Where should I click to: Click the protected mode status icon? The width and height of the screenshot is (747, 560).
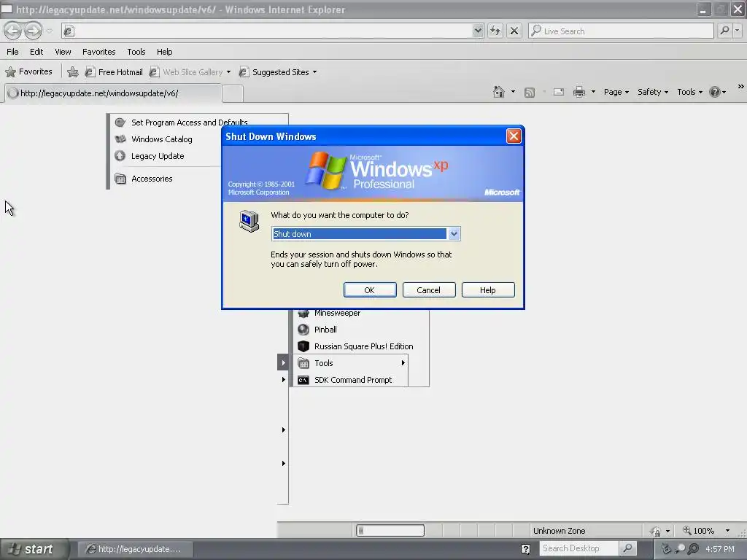click(x=656, y=531)
